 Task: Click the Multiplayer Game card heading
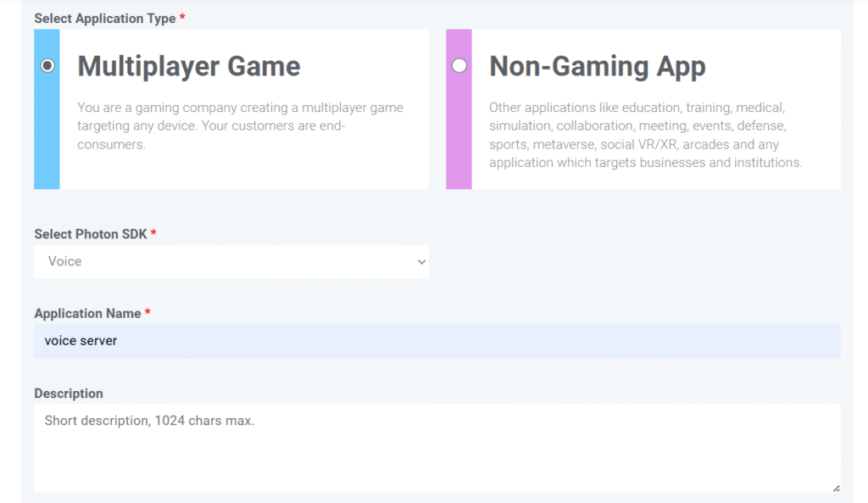(x=188, y=66)
